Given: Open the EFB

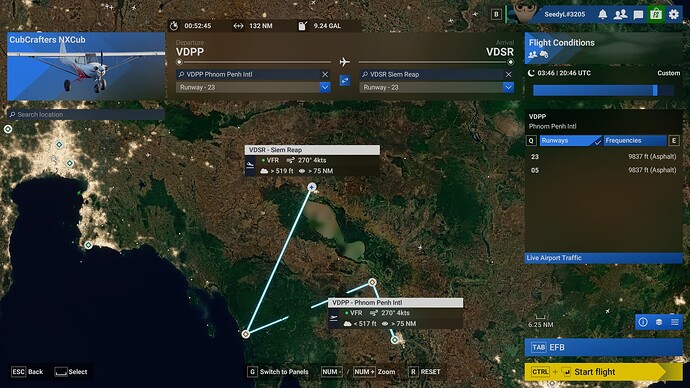Looking at the screenshot, I should [x=603, y=347].
